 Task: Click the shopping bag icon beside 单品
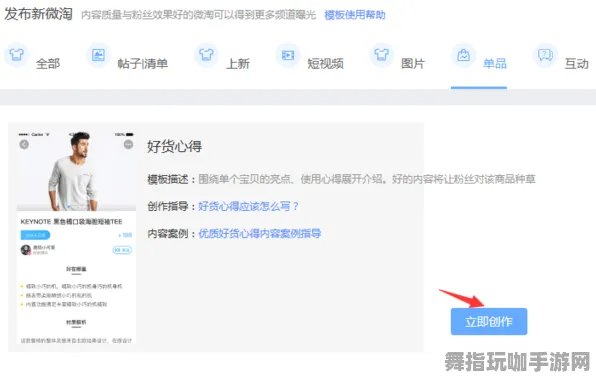pos(463,55)
